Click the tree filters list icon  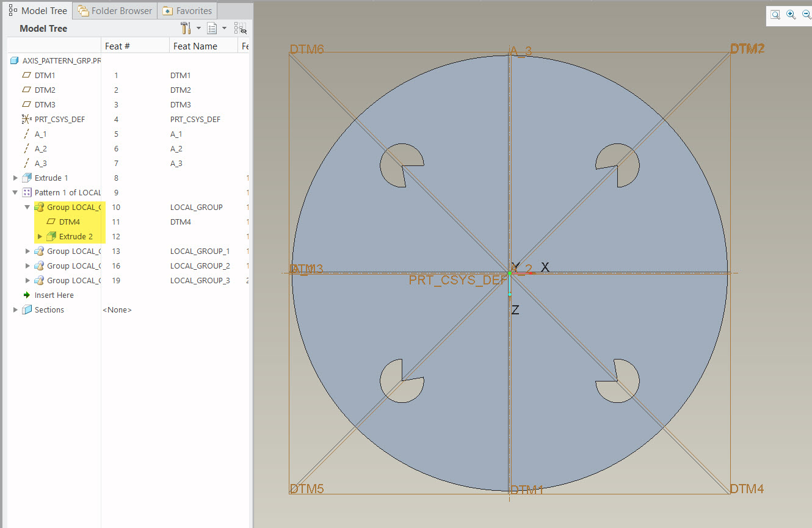click(x=211, y=28)
